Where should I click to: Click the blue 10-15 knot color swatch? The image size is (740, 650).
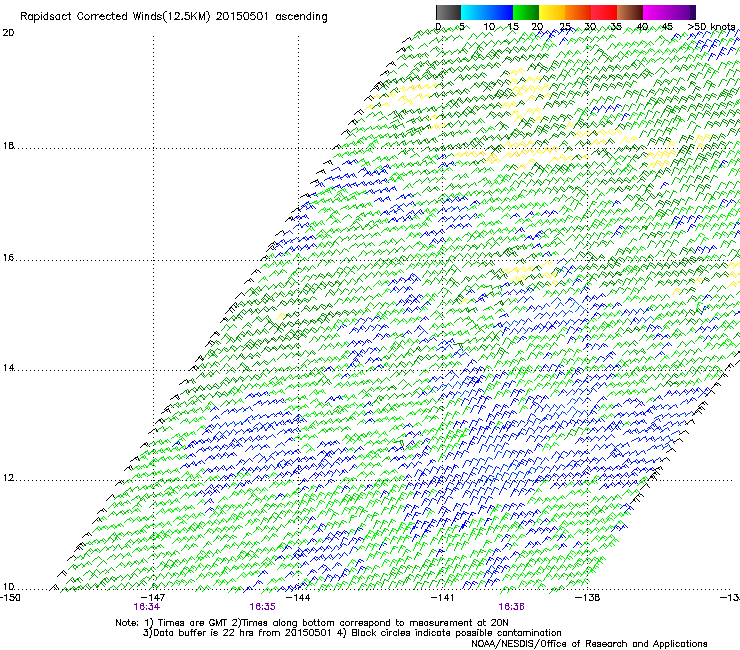coord(500,12)
